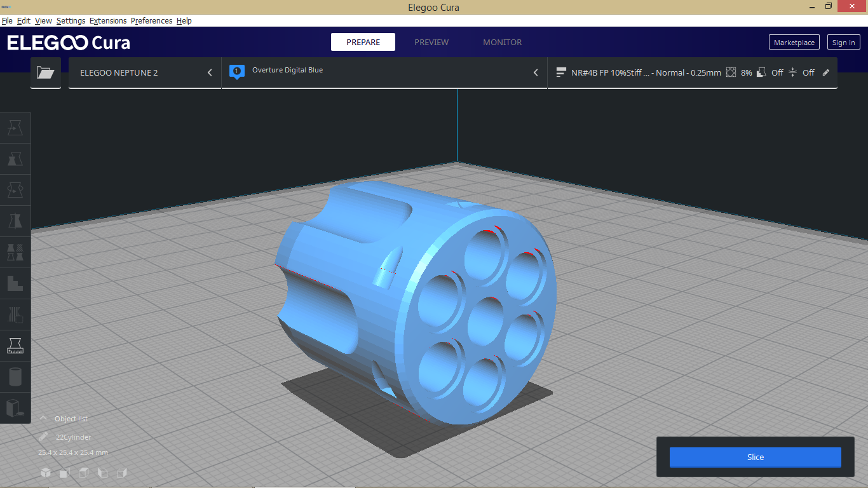Select the highlighted Measure tool
The image size is (868, 488).
15,345
